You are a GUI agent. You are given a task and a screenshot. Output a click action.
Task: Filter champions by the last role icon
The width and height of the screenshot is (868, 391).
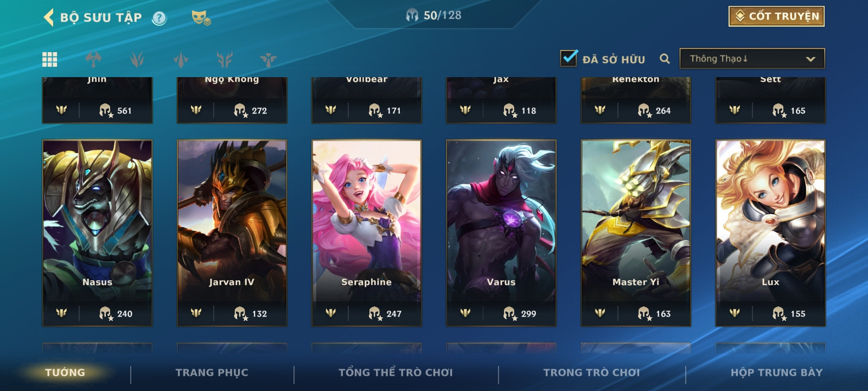(268, 59)
